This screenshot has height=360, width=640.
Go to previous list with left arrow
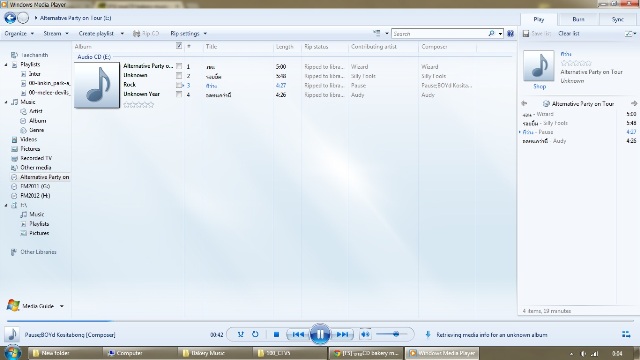pyautogui.click(x=524, y=104)
